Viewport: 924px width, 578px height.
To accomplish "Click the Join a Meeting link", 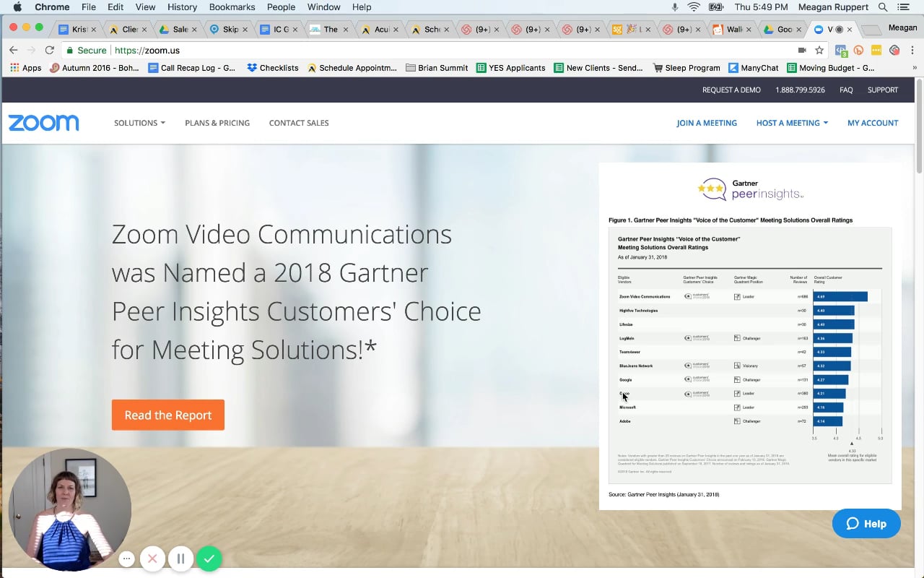I will (x=707, y=123).
